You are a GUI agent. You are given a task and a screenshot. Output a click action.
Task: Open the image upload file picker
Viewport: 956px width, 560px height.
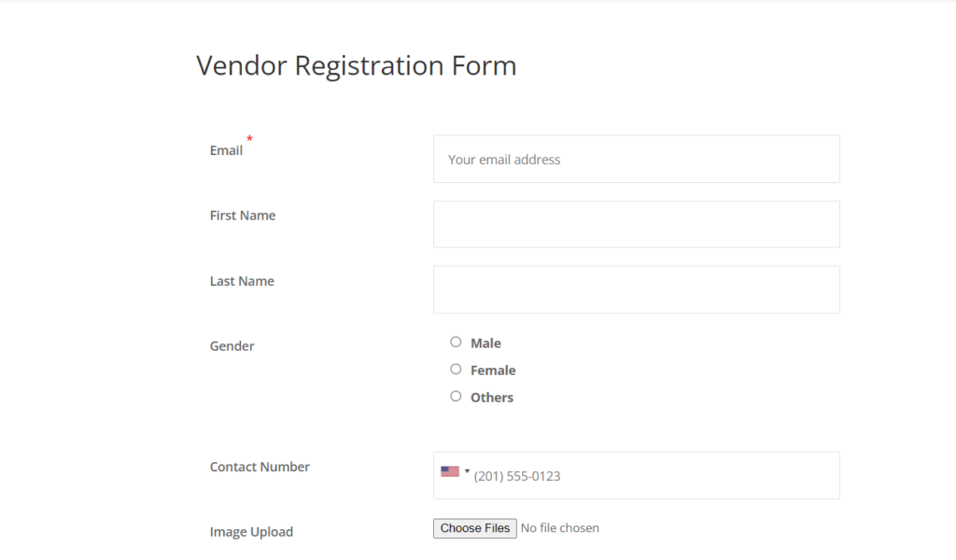(x=474, y=527)
